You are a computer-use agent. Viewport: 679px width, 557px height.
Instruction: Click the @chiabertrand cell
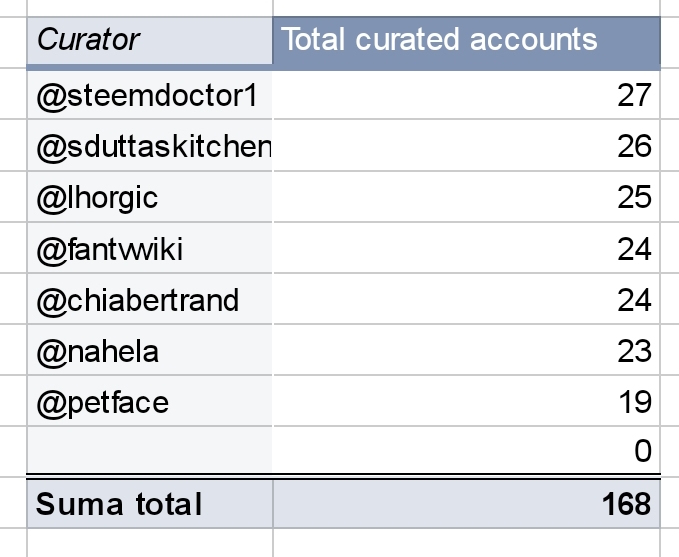point(150,300)
